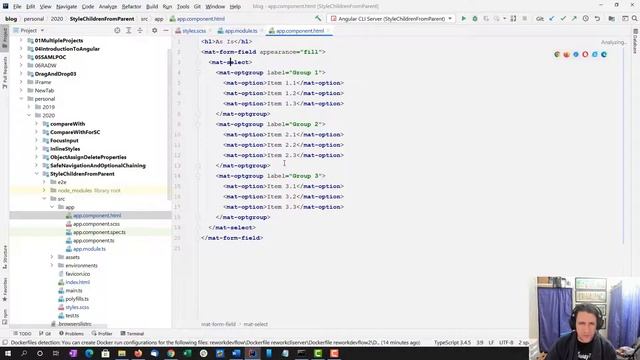Image resolution: width=640 pixels, height=360 pixels.
Task: Click the green Debug bug icon
Action: 475,19
